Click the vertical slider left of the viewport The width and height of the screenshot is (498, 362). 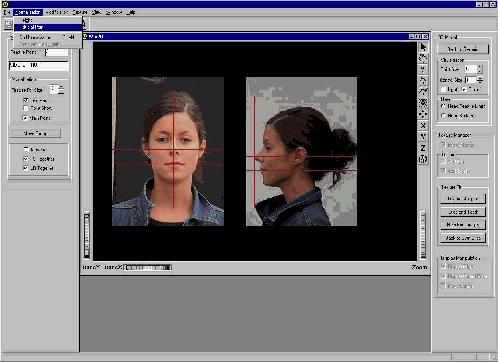pyautogui.click(x=87, y=235)
